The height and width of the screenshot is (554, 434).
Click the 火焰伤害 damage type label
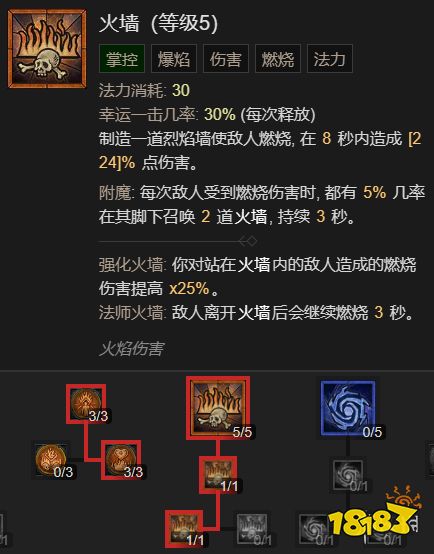click(x=131, y=349)
